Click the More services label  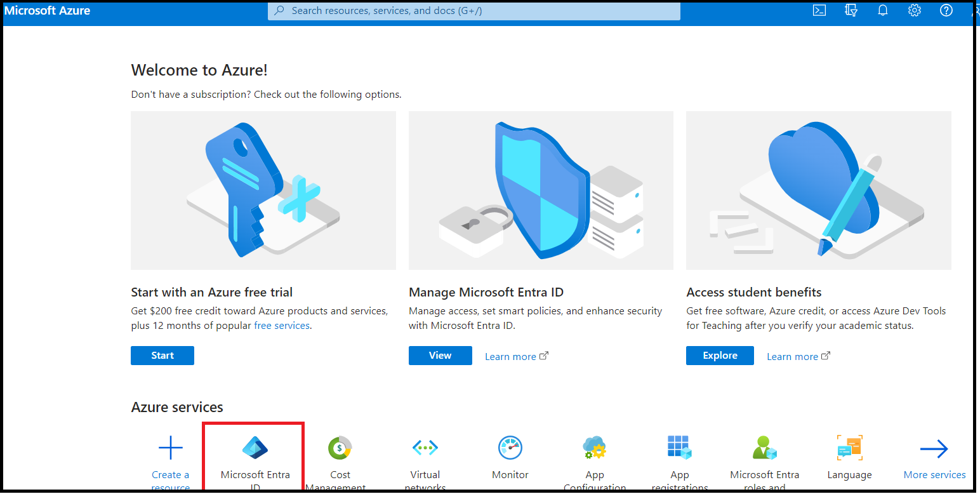pyautogui.click(x=934, y=474)
